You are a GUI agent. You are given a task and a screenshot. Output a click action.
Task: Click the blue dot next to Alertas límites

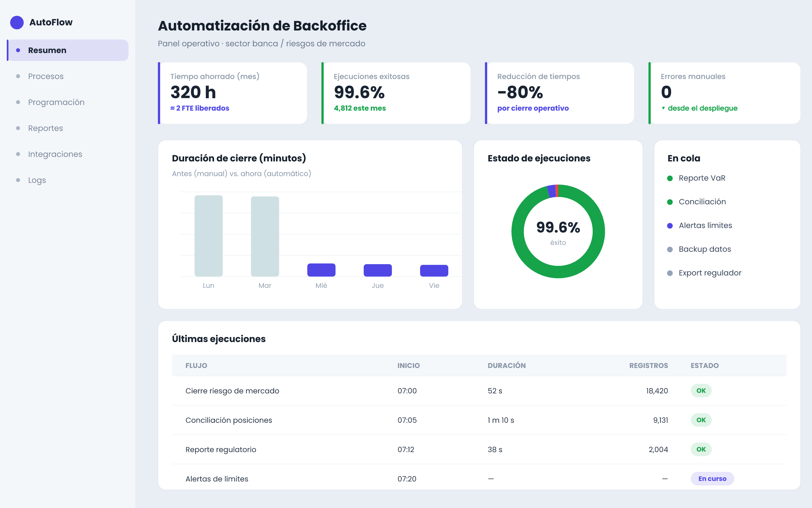[x=670, y=226]
